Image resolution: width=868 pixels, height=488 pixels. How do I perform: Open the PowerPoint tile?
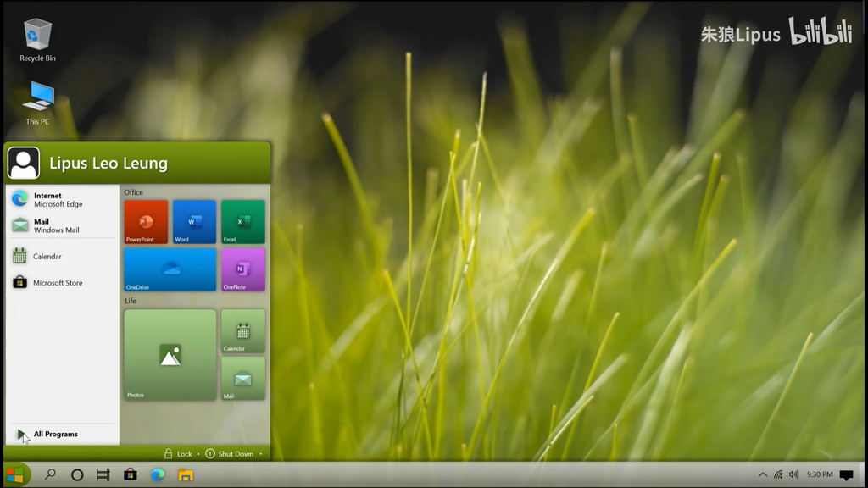click(146, 222)
